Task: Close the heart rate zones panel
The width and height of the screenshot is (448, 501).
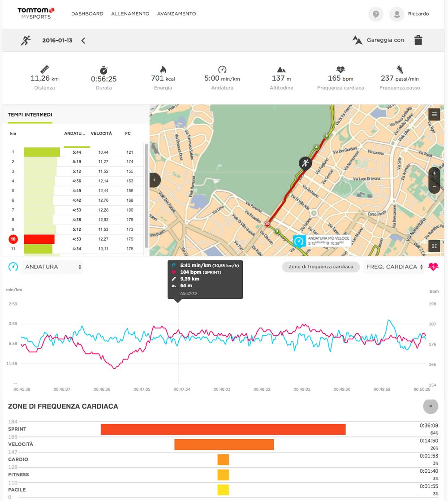Action: pyautogui.click(x=431, y=406)
